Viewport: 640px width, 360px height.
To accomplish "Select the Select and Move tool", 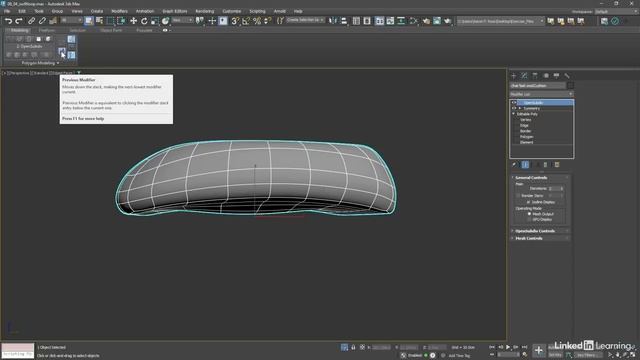I will point(133,21).
